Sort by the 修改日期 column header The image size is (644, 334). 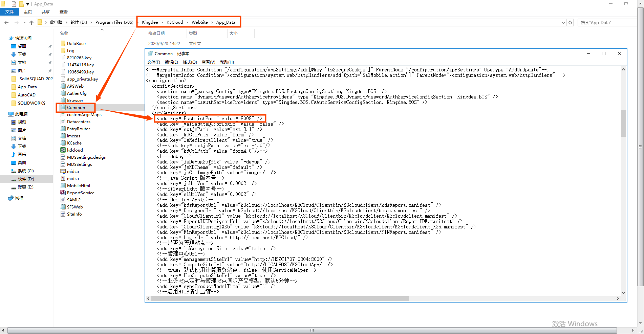point(156,33)
